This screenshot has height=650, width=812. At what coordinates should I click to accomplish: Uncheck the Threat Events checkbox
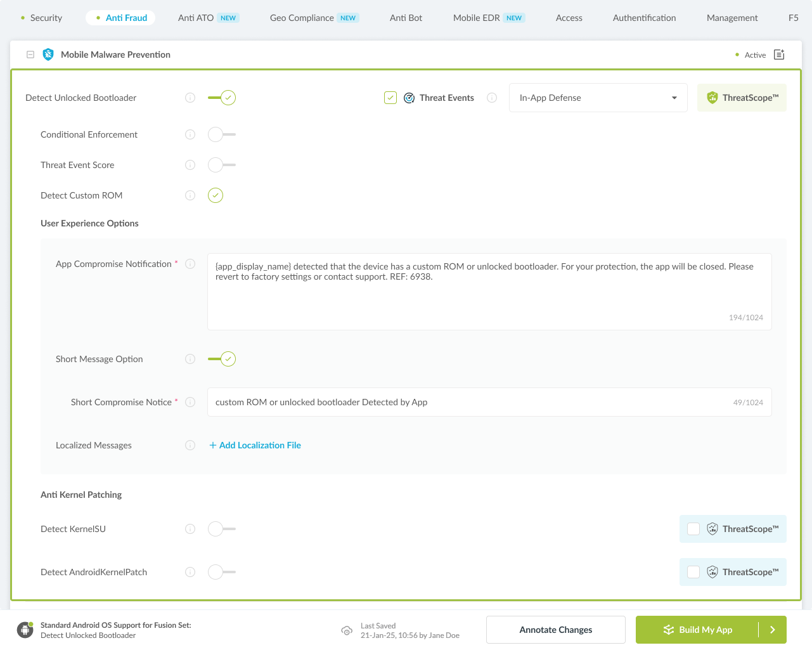(390, 98)
